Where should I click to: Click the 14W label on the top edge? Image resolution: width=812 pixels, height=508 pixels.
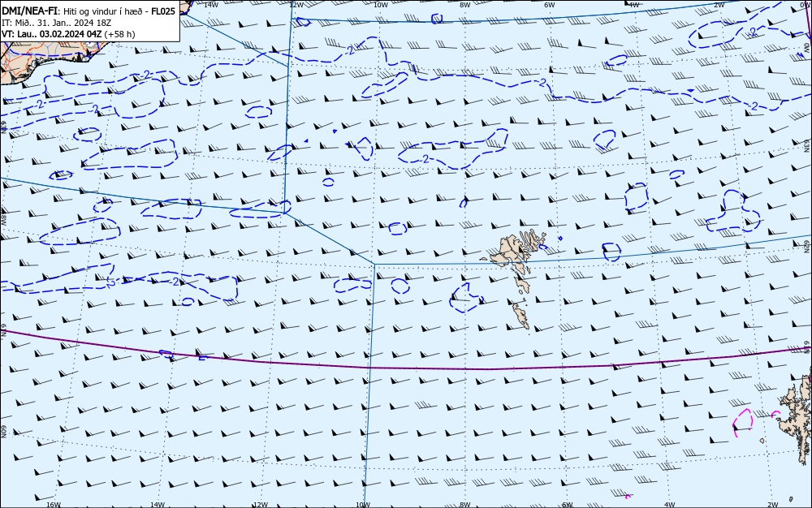tap(210, 4)
